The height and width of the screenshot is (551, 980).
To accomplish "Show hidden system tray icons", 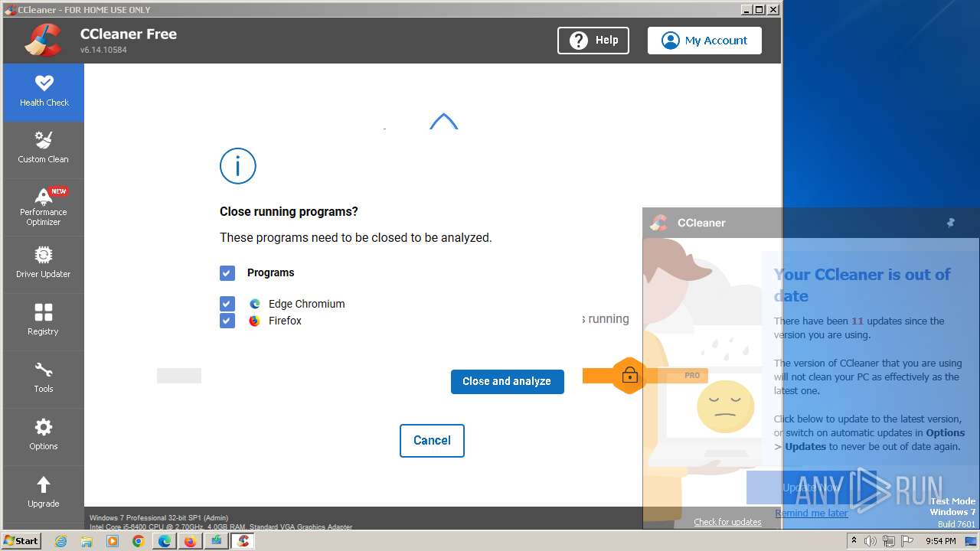I will [x=854, y=541].
